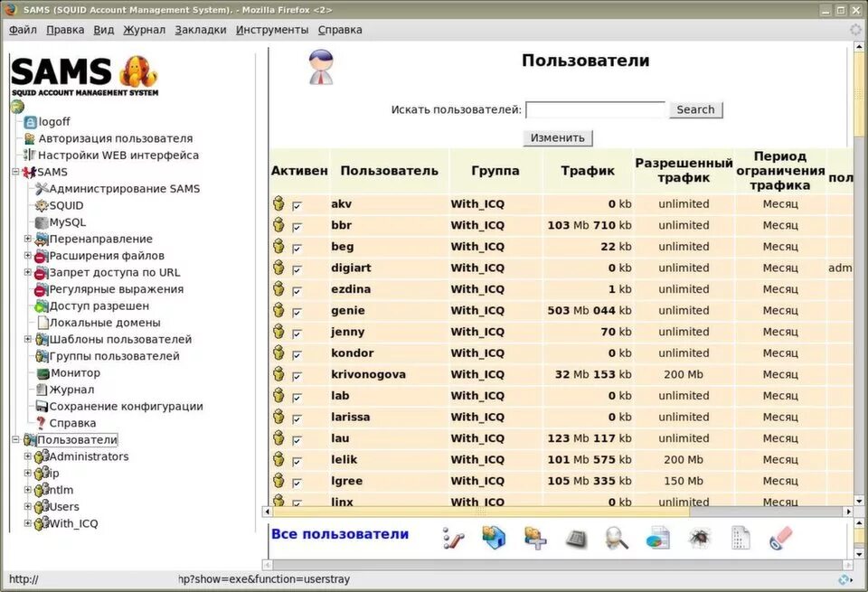Click the Доступ разрешен green icon

(42, 306)
